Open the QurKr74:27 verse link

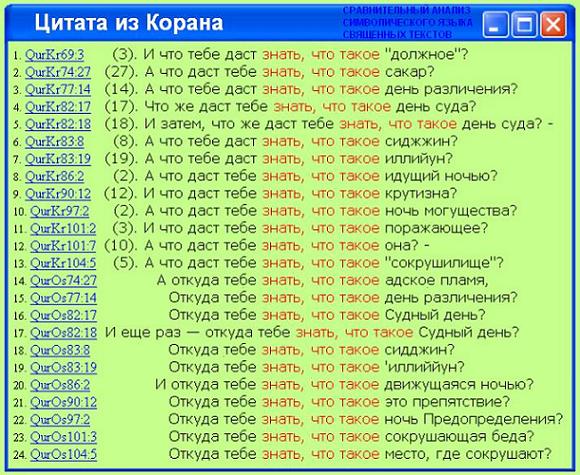(58, 73)
